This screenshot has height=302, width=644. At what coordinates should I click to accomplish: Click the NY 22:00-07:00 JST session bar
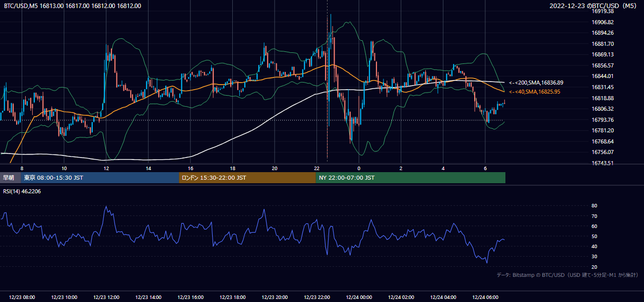(x=411, y=178)
